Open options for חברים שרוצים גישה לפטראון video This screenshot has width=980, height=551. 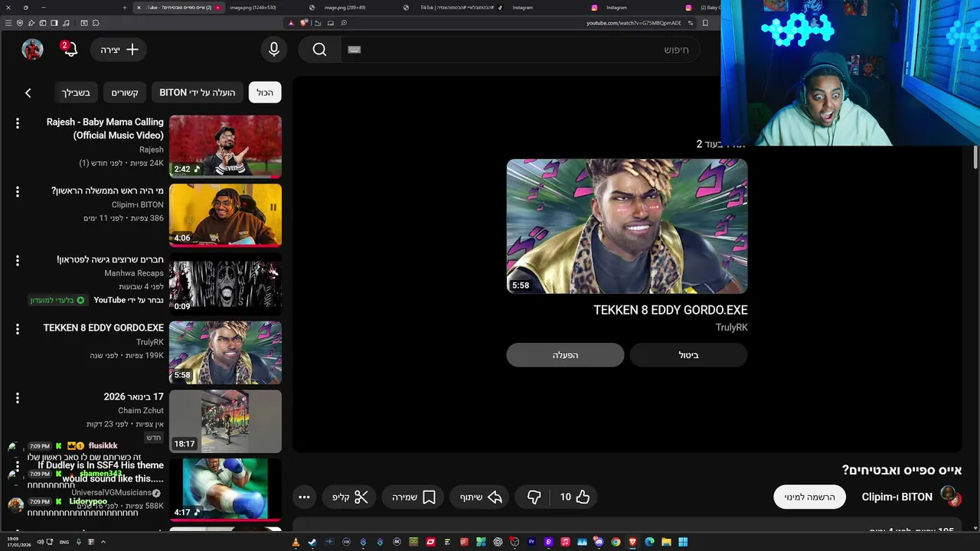(18, 260)
